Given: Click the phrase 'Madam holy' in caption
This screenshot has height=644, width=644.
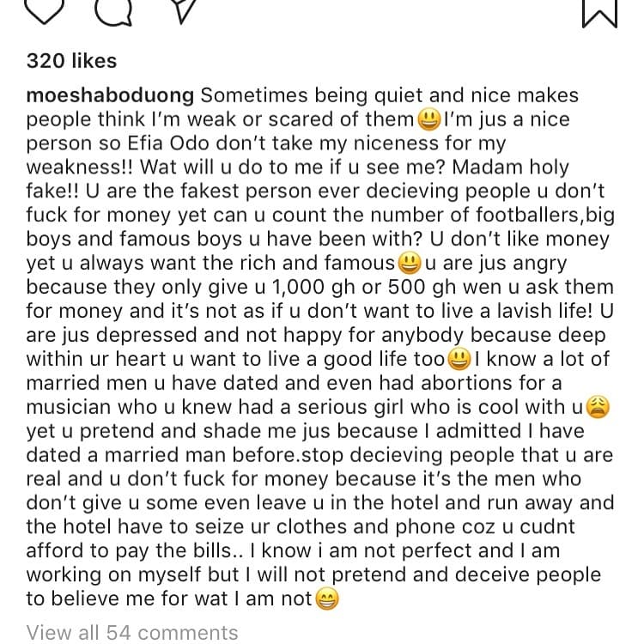Looking at the screenshot, I should [x=511, y=167].
